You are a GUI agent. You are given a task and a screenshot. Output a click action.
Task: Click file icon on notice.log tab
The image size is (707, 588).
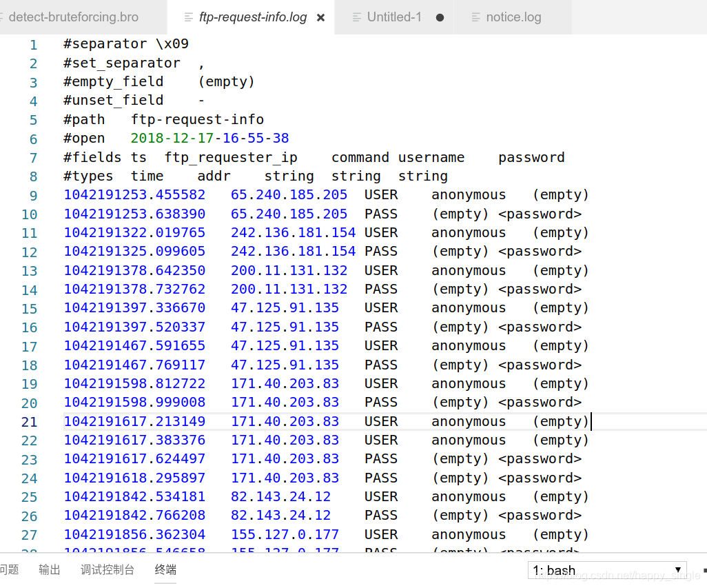coord(475,18)
